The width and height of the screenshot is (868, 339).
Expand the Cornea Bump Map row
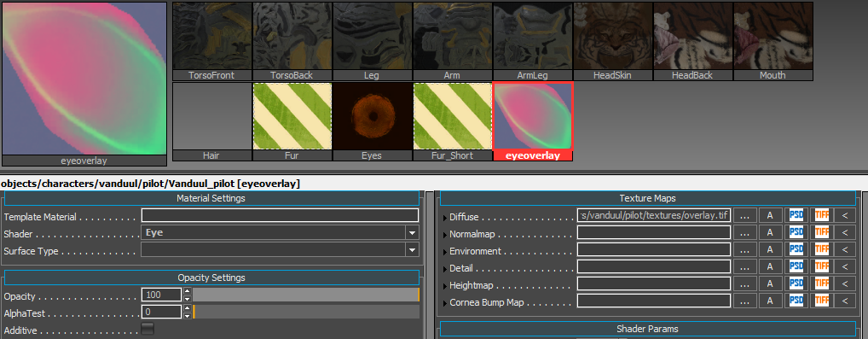point(445,303)
